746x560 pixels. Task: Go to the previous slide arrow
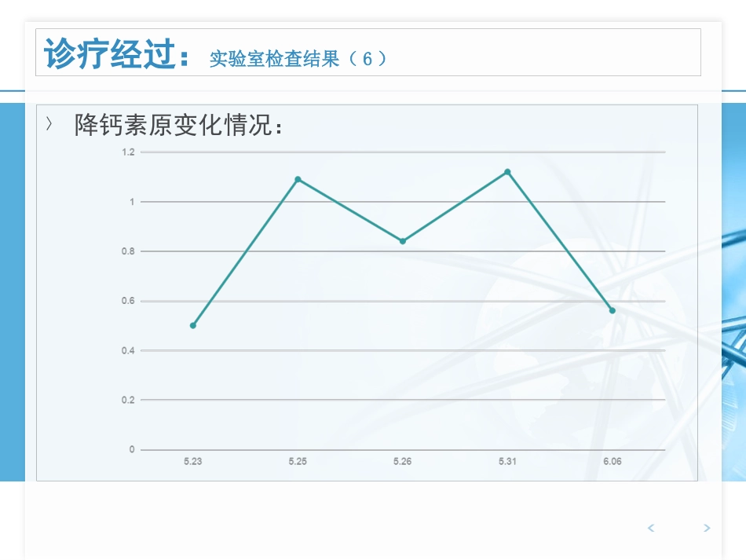point(651,528)
